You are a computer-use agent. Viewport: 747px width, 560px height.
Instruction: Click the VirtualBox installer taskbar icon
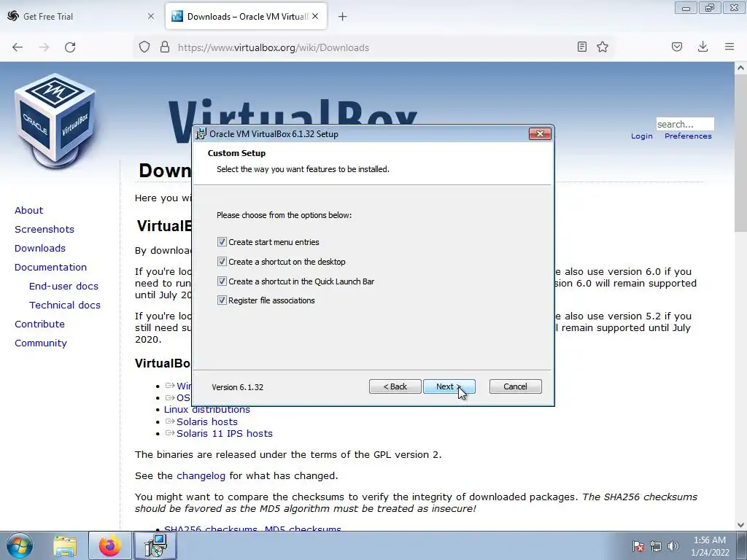[155, 546]
